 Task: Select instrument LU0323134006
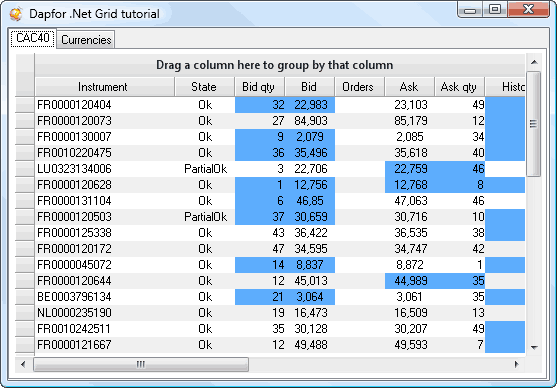click(x=74, y=169)
